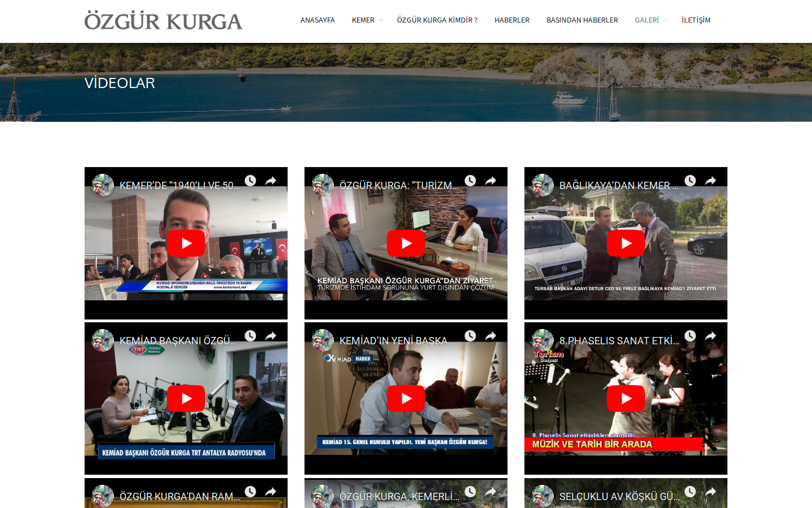812x508 pixels.
Task: Click Watch Later on KEMİAD'IN YENİ BAŞKA video
Action: pos(470,336)
